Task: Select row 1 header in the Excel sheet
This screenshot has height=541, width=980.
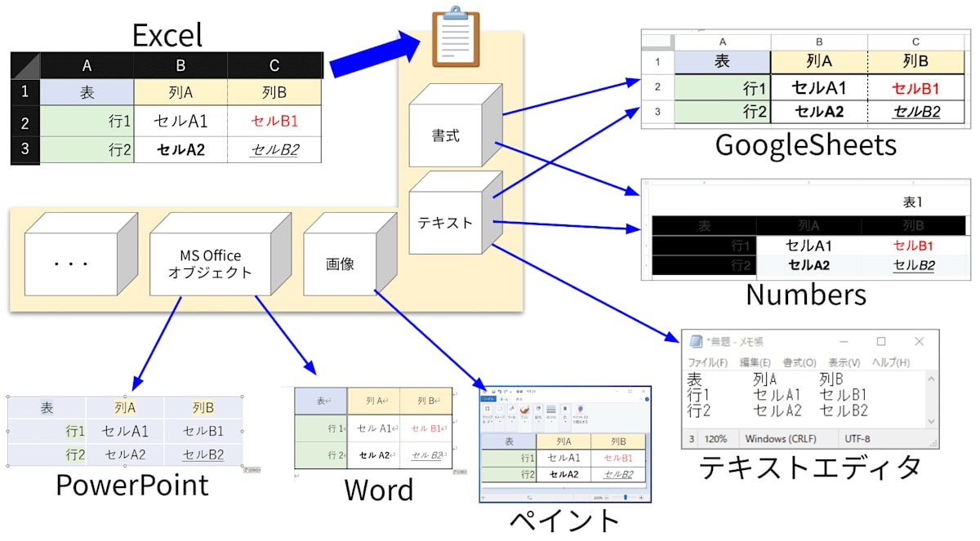Action: [25, 92]
